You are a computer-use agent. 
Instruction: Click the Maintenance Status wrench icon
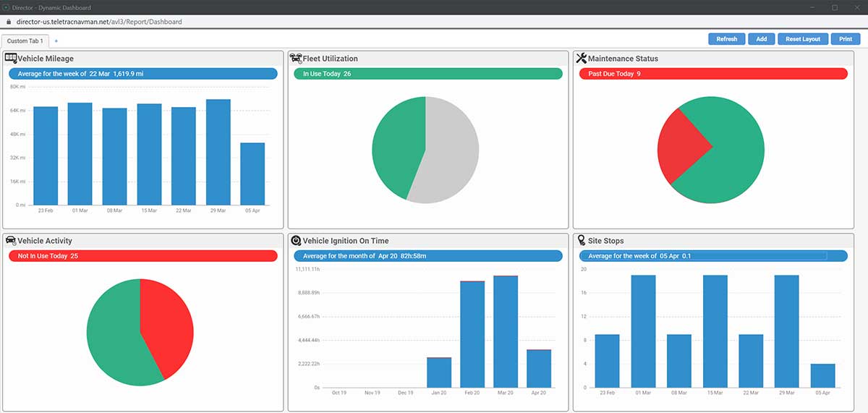pos(581,58)
